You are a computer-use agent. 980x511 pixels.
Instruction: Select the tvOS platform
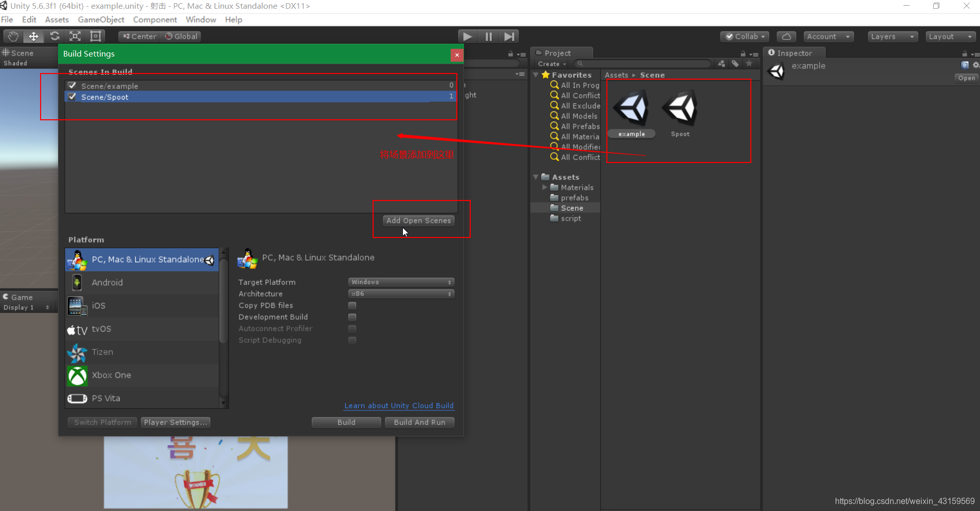(142, 329)
